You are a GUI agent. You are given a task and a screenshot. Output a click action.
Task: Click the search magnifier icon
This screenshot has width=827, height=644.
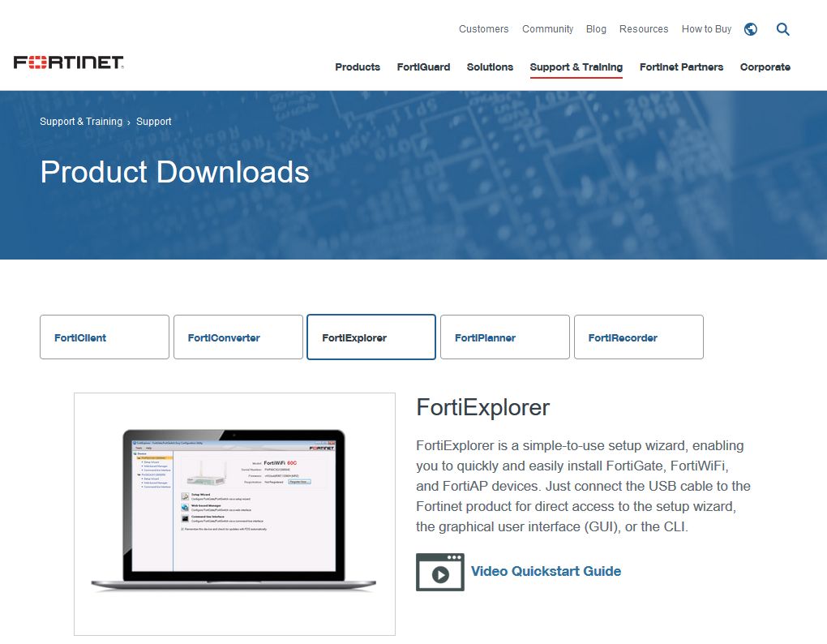point(782,29)
